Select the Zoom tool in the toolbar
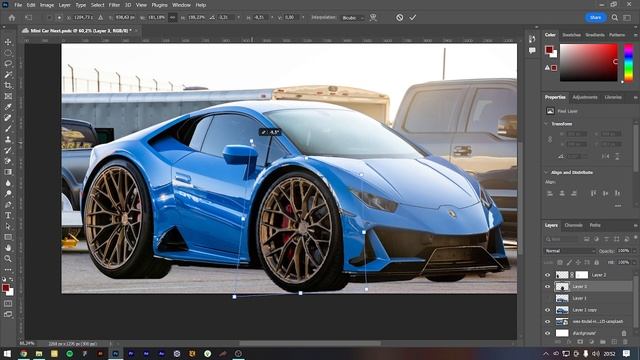Viewport: 640px width, 360px height. coord(8,259)
